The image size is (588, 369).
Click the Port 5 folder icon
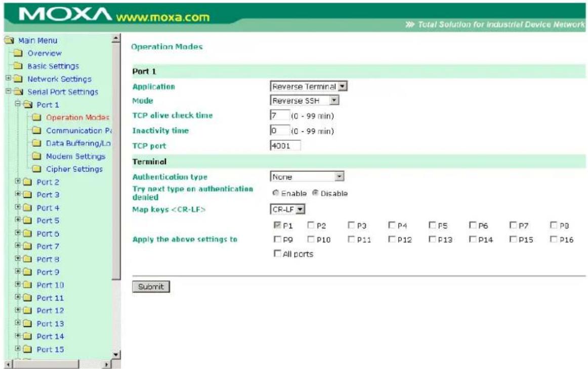coord(27,221)
